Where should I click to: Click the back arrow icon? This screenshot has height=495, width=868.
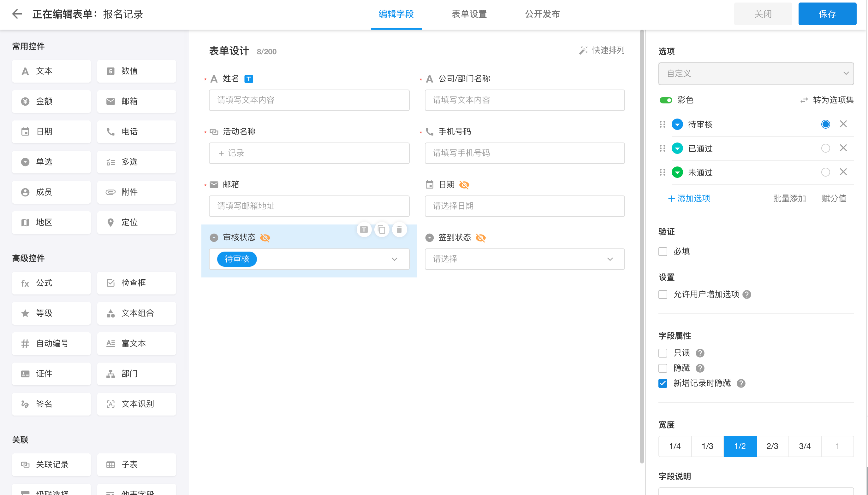click(x=17, y=14)
